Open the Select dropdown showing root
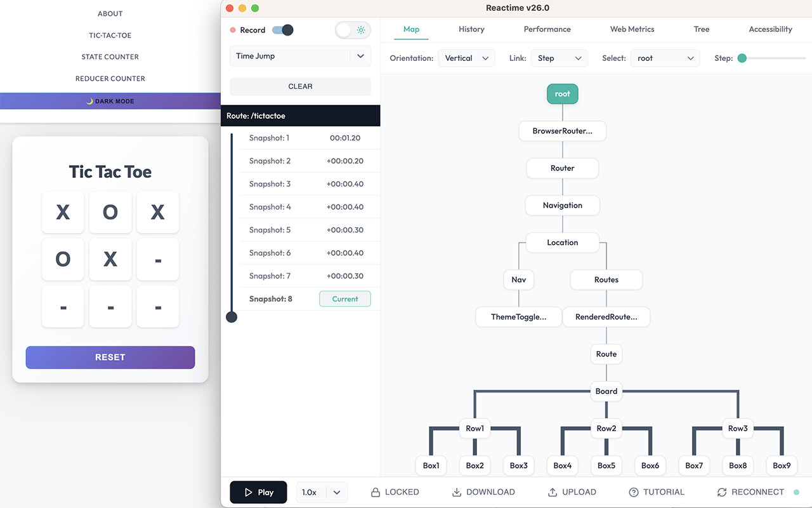This screenshot has height=508, width=812. 665,58
